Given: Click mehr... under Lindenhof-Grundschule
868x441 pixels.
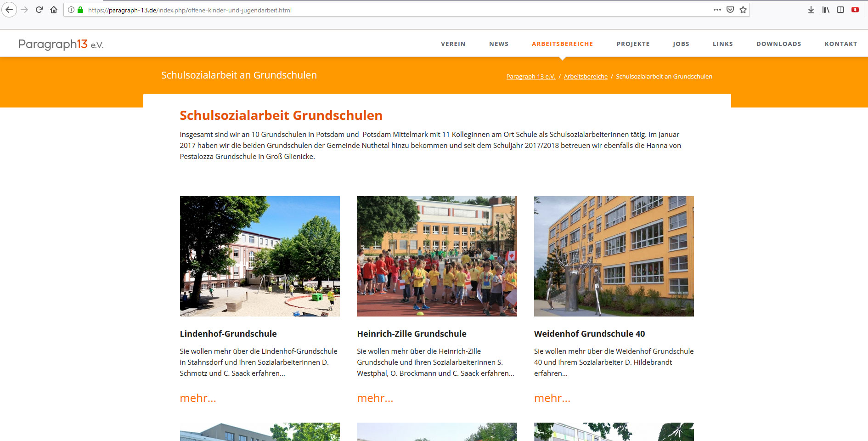Looking at the screenshot, I should pos(198,398).
